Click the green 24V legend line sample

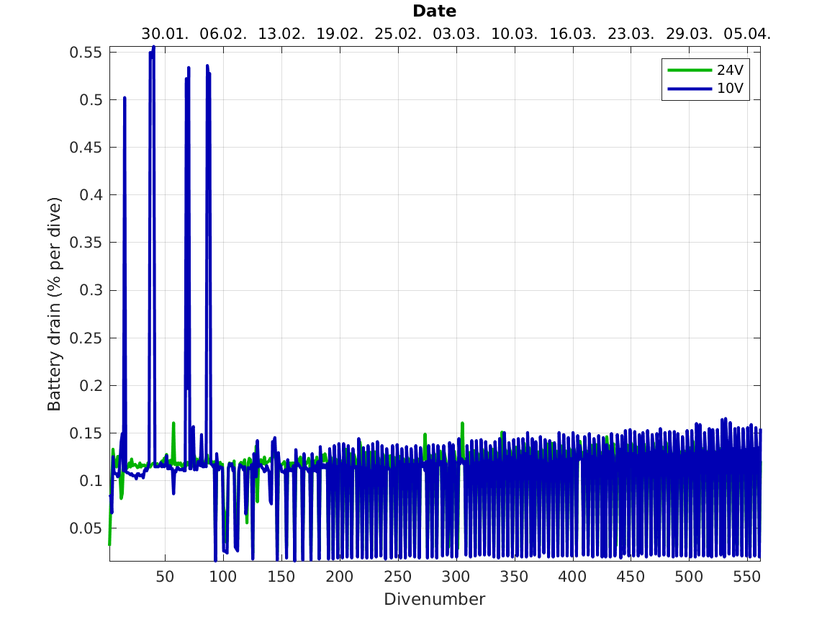[690, 70]
